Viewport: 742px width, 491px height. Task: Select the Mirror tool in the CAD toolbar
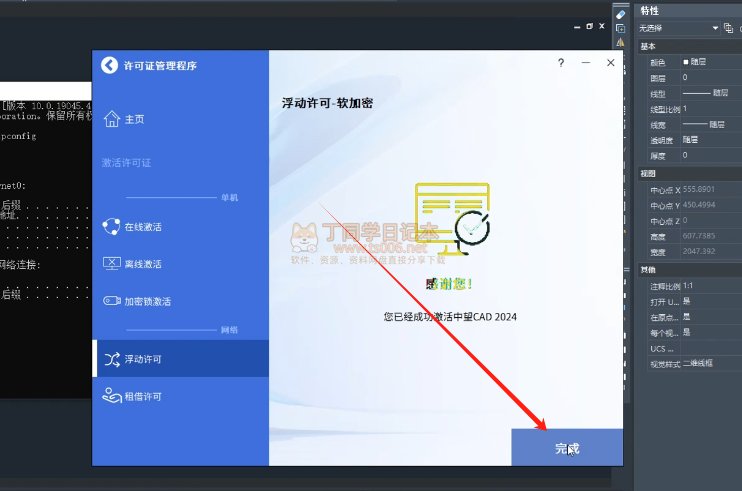620,43
